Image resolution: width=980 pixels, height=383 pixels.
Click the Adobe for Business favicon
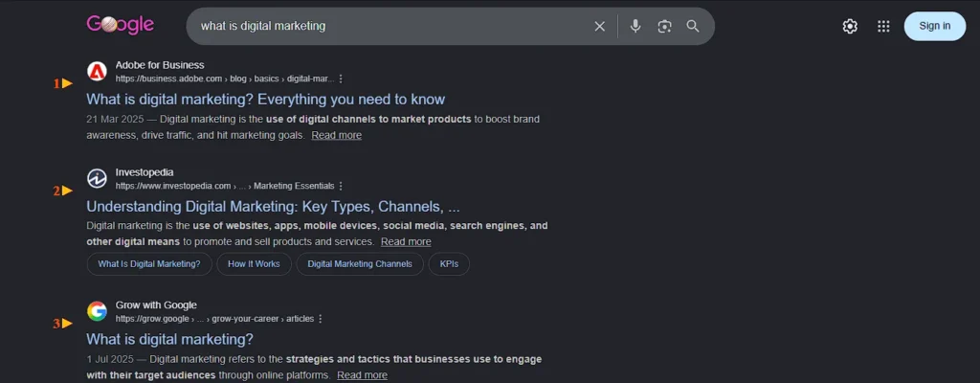coord(97,72)
